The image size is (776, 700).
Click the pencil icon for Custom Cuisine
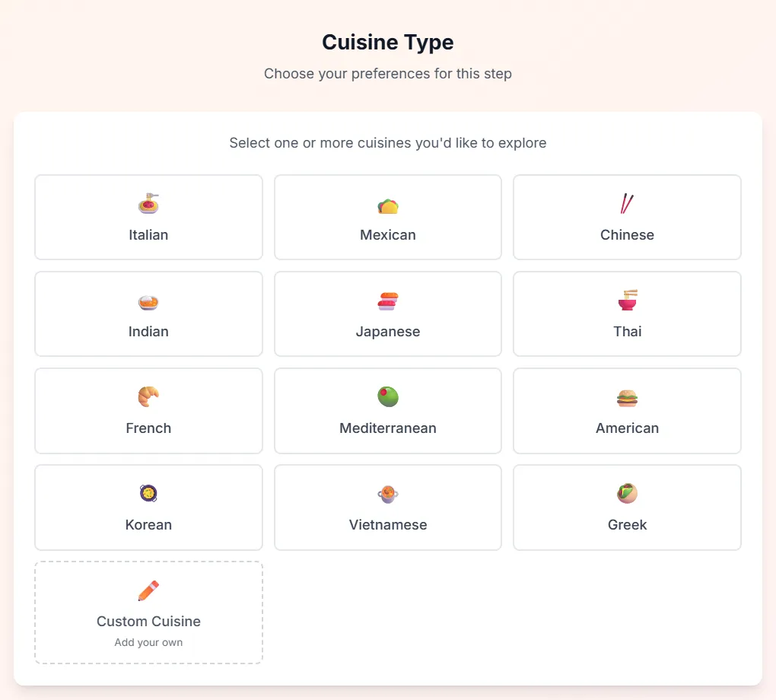click(x=148, y=590)
